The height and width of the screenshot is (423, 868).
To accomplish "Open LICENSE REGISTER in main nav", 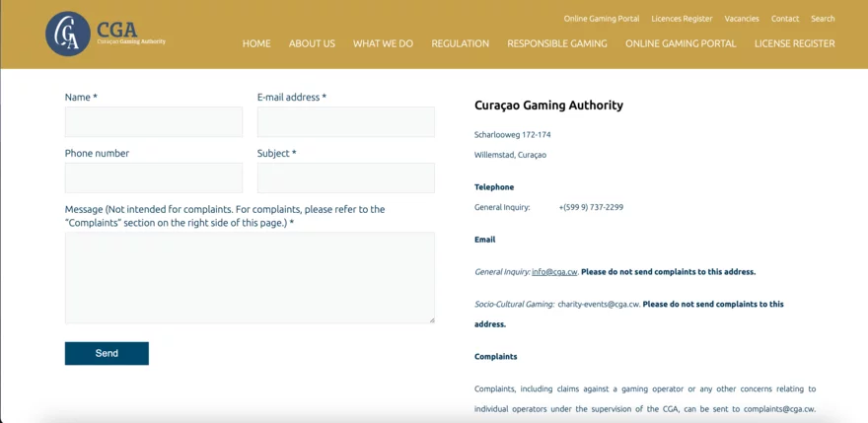I will (794, 43).
